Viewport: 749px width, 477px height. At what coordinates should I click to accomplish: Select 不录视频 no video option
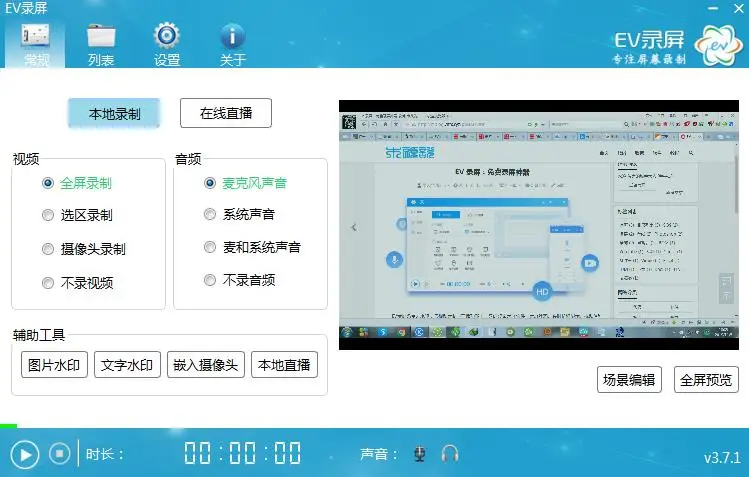77,283
